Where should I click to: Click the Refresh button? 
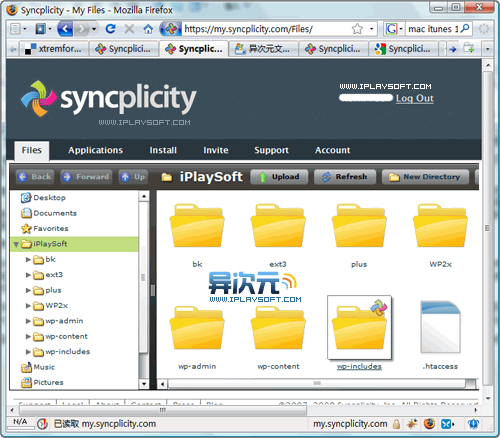345,177
